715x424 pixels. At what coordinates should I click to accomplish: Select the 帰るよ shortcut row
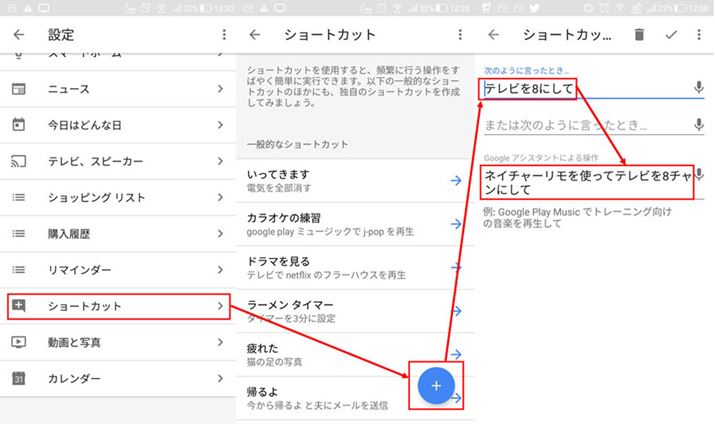355,398
